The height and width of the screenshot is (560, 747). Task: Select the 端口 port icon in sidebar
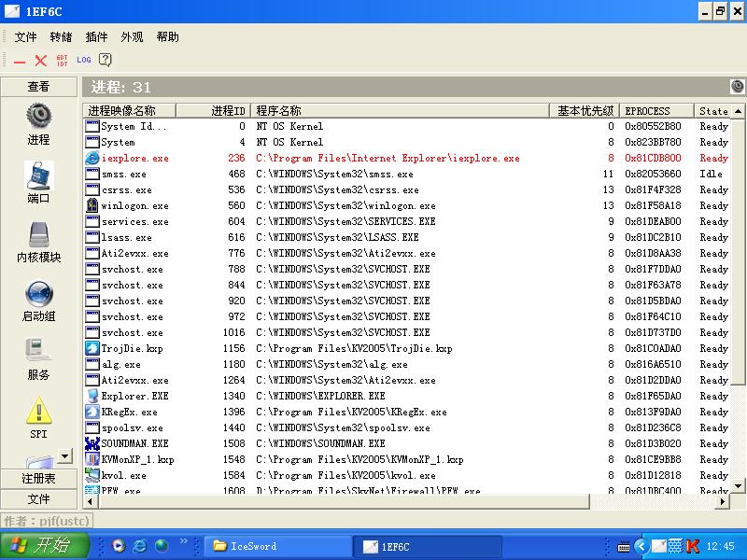point(38,175)
